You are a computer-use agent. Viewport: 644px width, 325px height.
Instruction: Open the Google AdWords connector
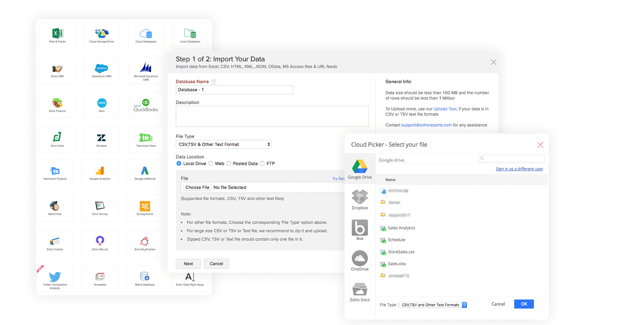click(145, 173)
